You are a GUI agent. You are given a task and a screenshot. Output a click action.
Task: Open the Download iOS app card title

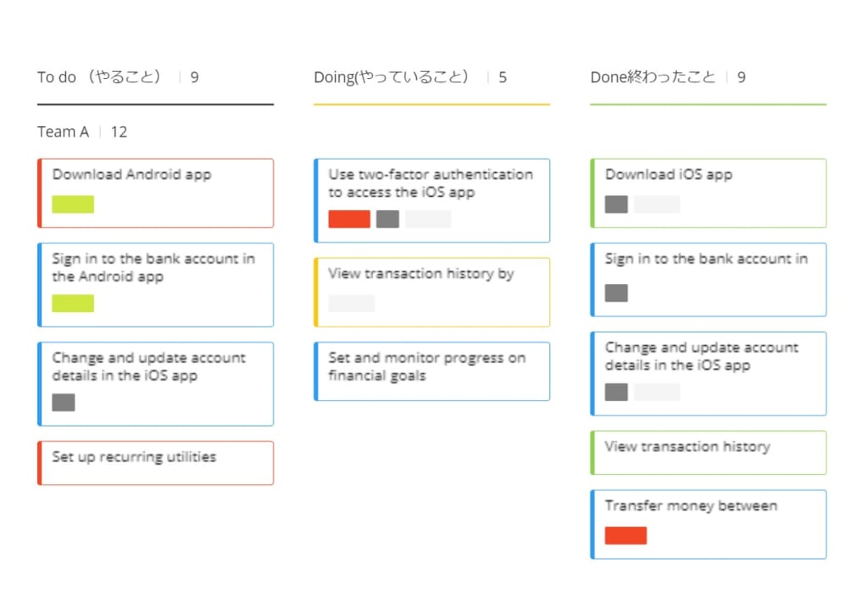pyautogui.click(x=669, y=175)
